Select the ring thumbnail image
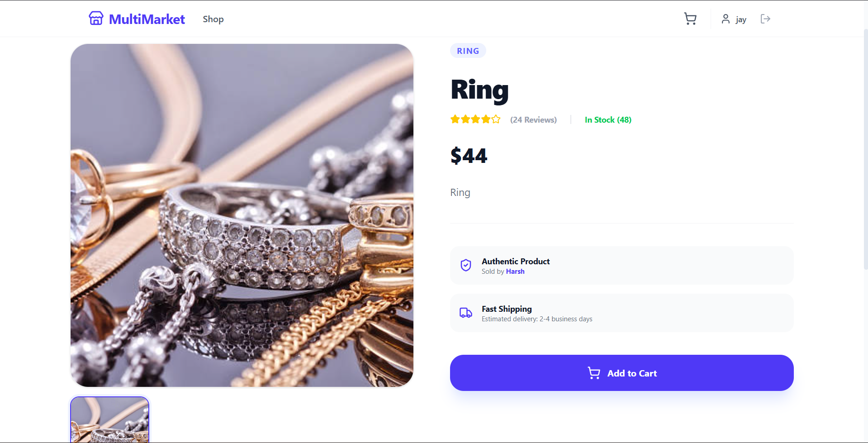This screenshot has height=443, width=868. click(110, 419)
